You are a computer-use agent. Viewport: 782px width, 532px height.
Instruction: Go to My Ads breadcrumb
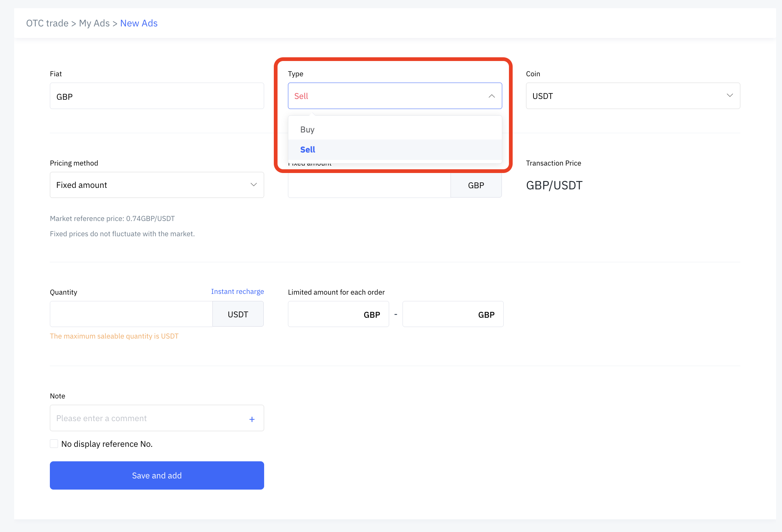click(94, 23)
